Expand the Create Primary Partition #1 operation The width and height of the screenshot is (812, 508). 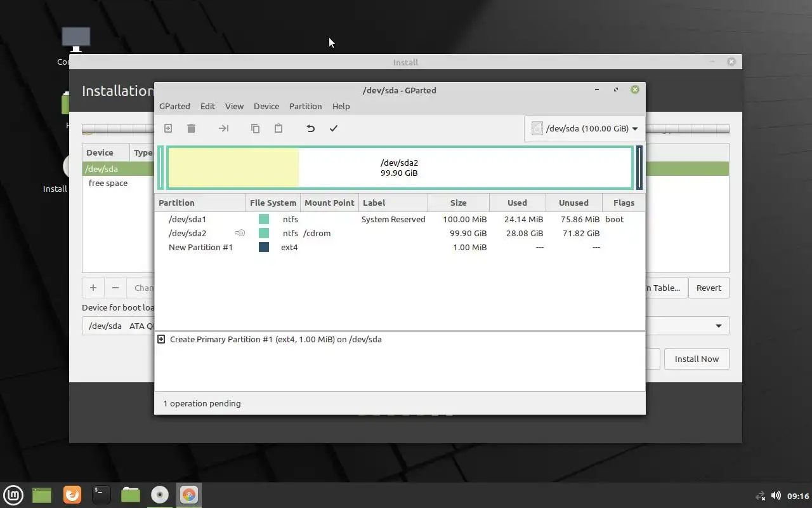tap(161, 339)
